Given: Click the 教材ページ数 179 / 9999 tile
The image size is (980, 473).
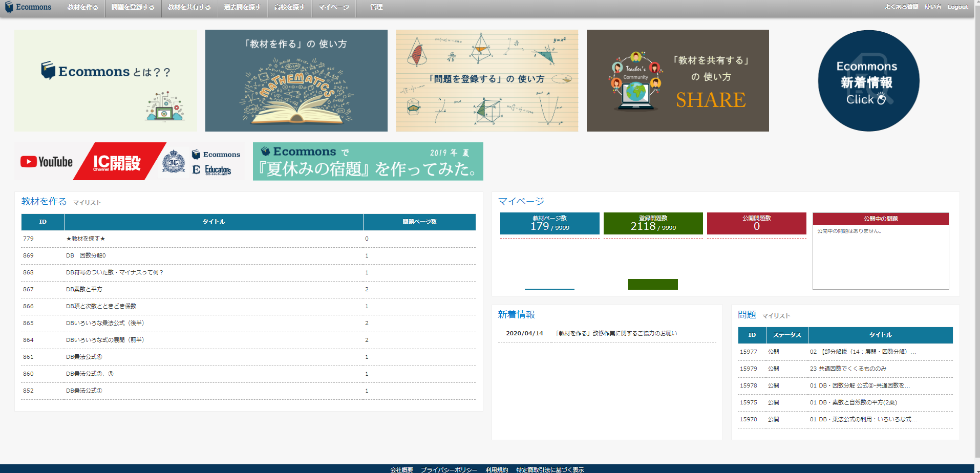Looking at the screenshot, I should [550, 223].
